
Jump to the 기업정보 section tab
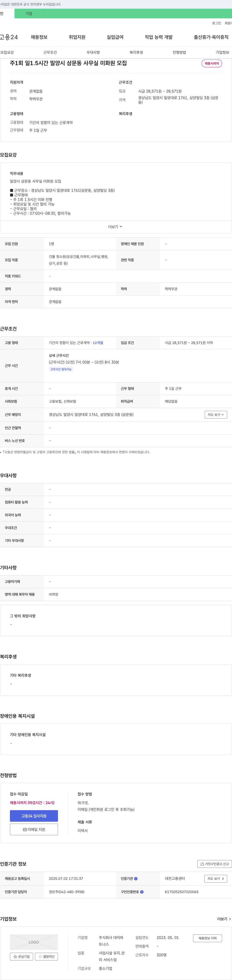(223, 53)
